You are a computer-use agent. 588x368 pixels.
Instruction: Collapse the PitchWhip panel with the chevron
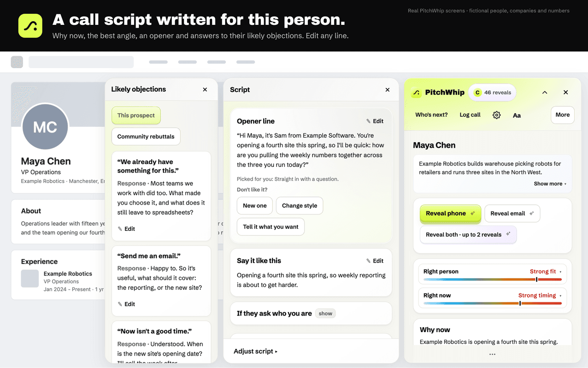pos(545,92)
